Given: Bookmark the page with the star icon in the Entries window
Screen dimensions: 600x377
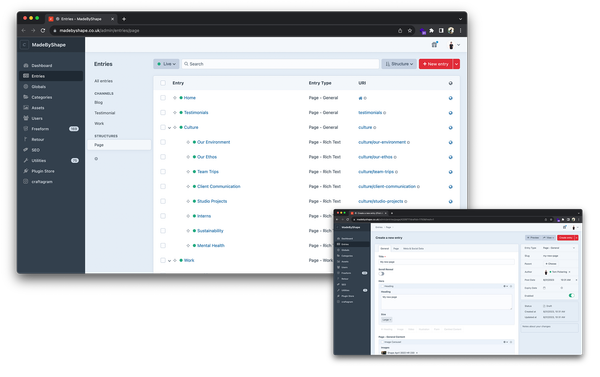Looking at the screenshot, I should tap(410, 31).
